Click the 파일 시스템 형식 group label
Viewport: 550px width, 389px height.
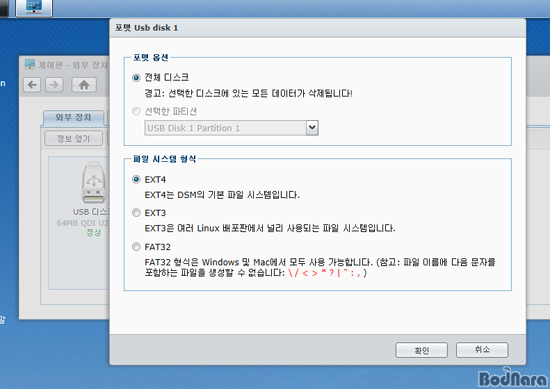click(x=164, y=159)
